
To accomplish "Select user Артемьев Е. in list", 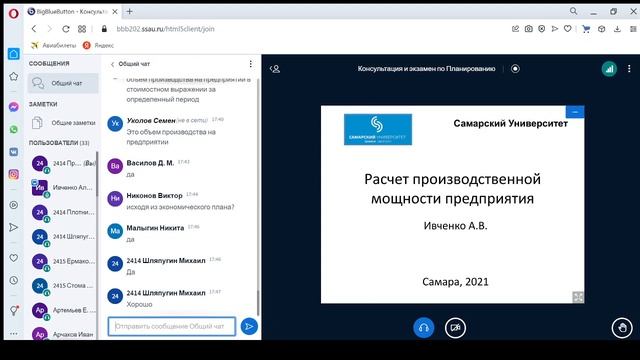I will [63, 310].
